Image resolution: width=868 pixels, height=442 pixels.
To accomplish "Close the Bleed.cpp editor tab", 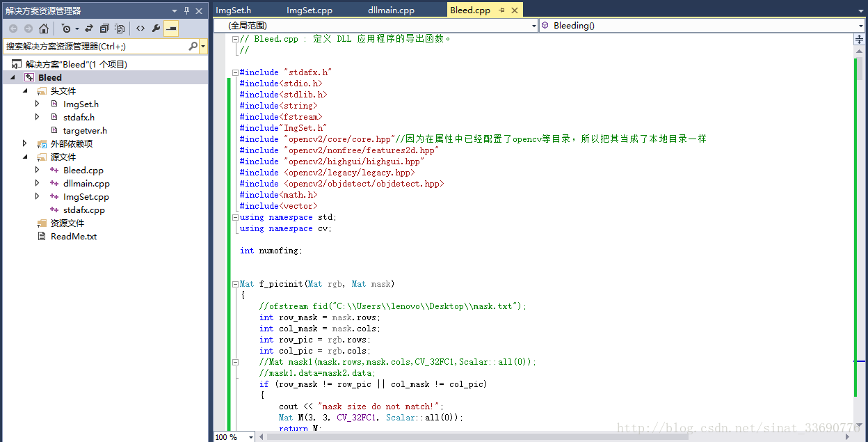I will pyautogui.click(x=514, y=10).
